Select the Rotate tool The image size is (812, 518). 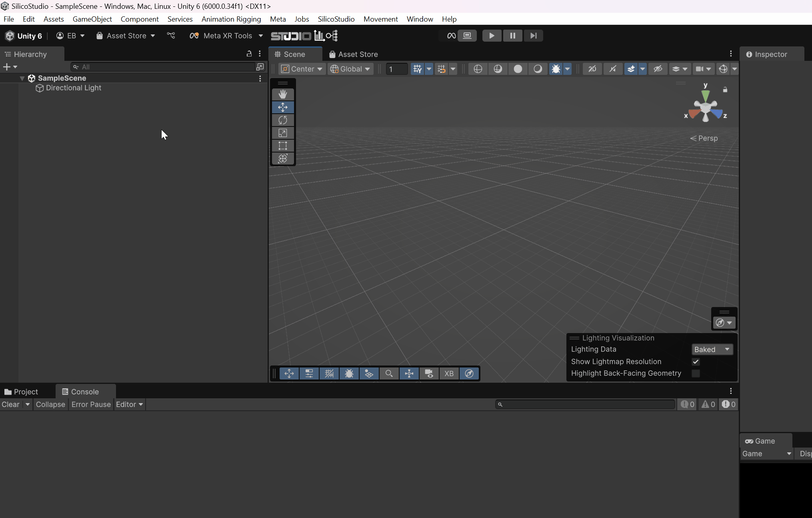pos(283,120)
